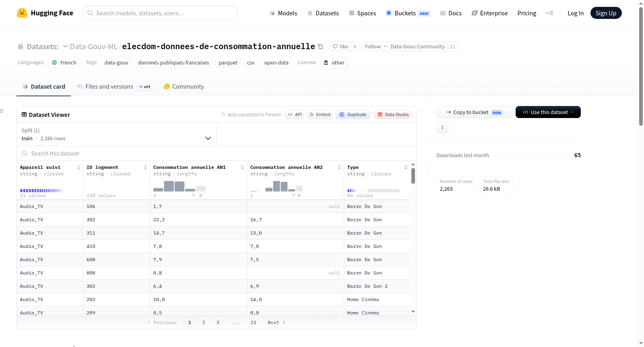Click Next page in pagination
The height and width of the screenshot is (347, 644).
pyautogui.click(x=277, y=322)
